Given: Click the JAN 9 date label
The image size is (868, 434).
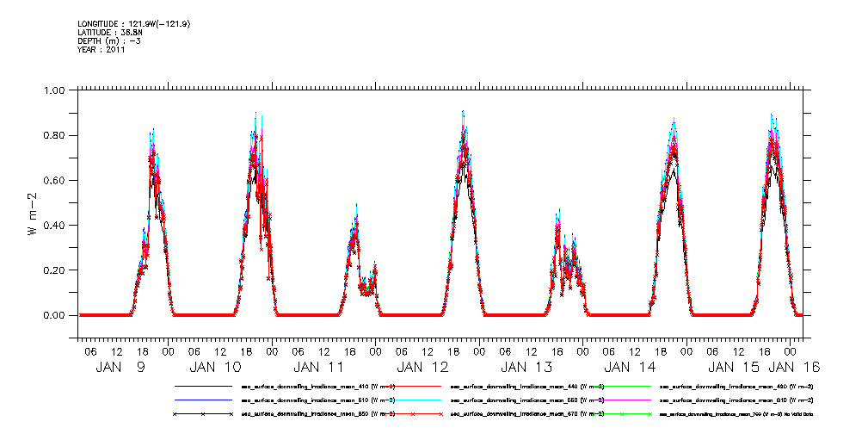Looking at the screenshot, I should click(x=120, y=367).
